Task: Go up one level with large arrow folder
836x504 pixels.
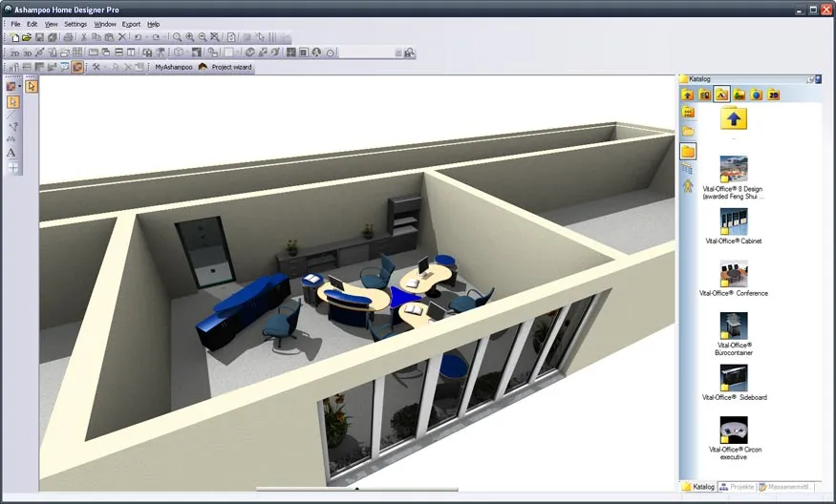Action: click(x=734, y=117)
